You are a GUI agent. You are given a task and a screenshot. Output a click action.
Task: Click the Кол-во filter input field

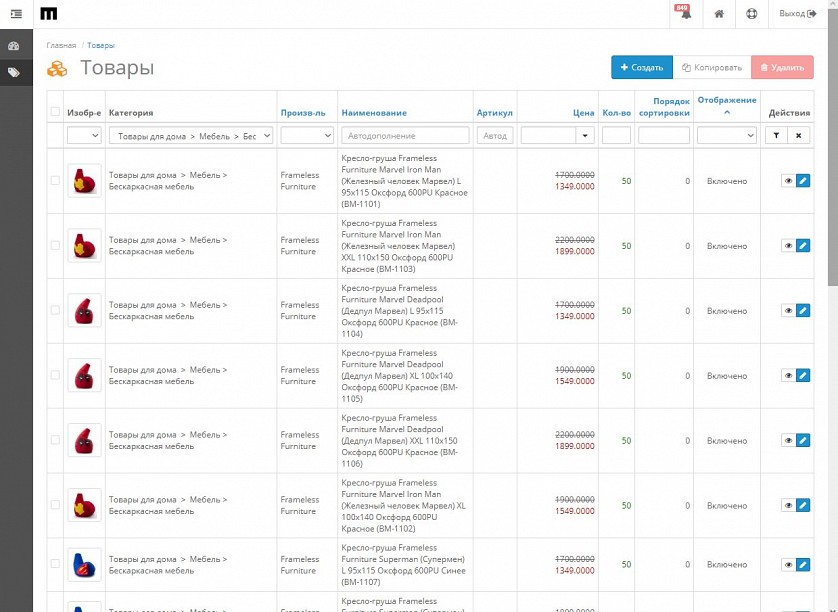pyautogui.click(x=616, y=136)
